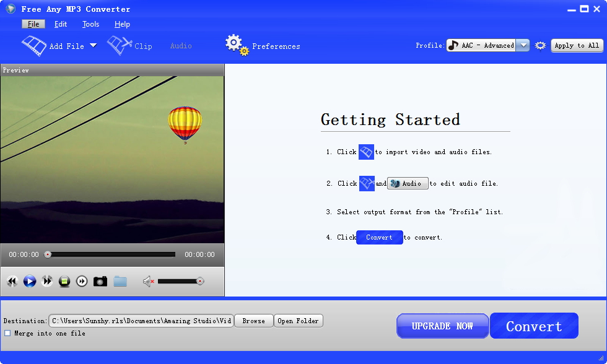Fast forward the preview playback
The image size is (607, 364).
pyautogui.click(x=46, y=281)
